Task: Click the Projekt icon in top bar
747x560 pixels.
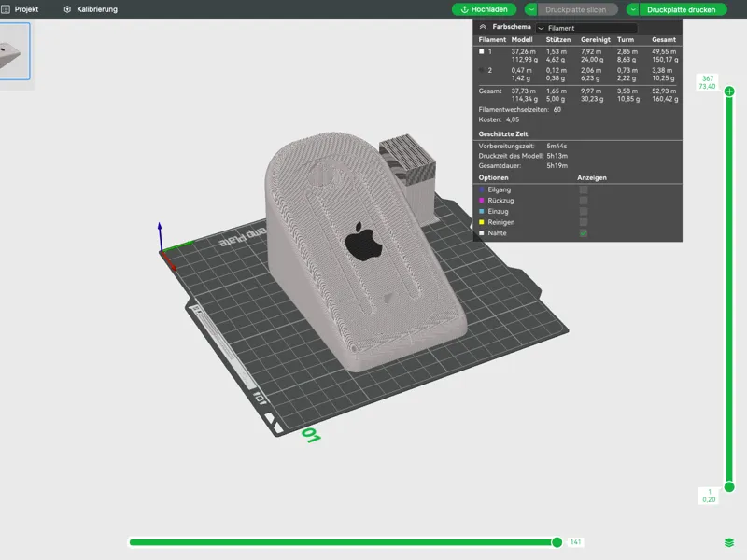Action: tap(6, 9)
